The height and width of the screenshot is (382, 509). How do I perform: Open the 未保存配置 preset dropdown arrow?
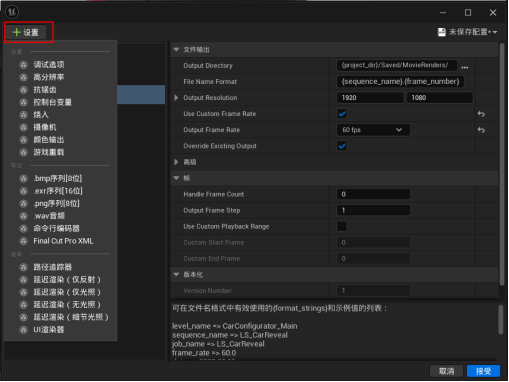click(x=495, y=32)
